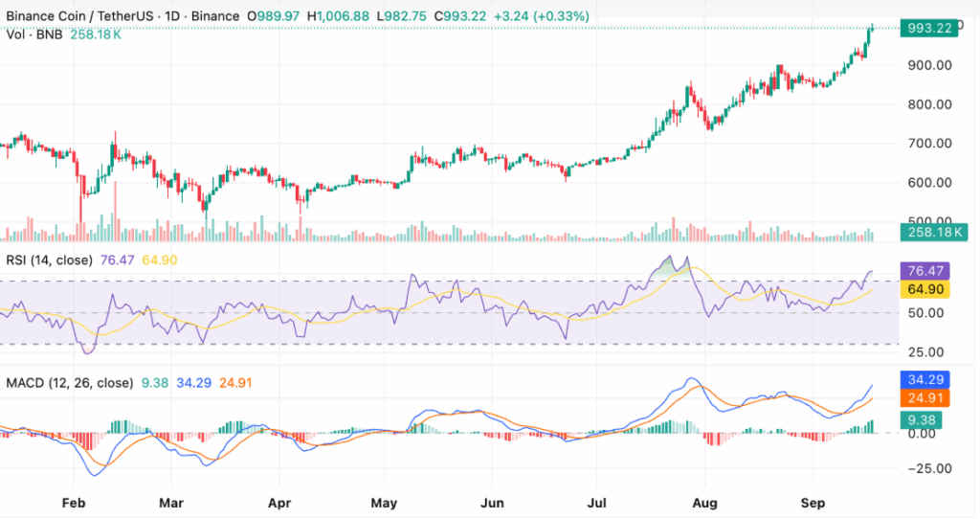Viewport: 980px width, 519px height.
Task: Select the MACD (12, 26, close) legend
Action: pyautogui.click(x=69, y=383)
